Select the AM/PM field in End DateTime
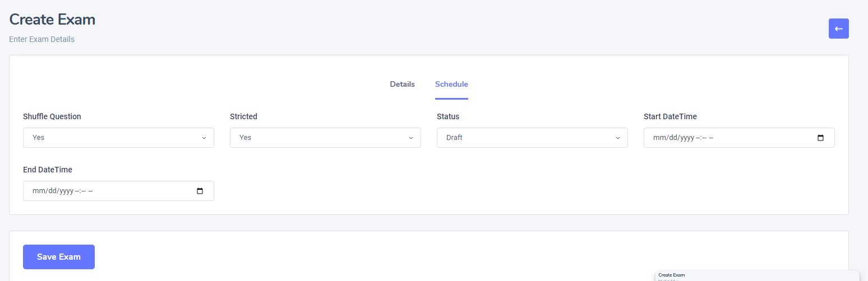 90,191
